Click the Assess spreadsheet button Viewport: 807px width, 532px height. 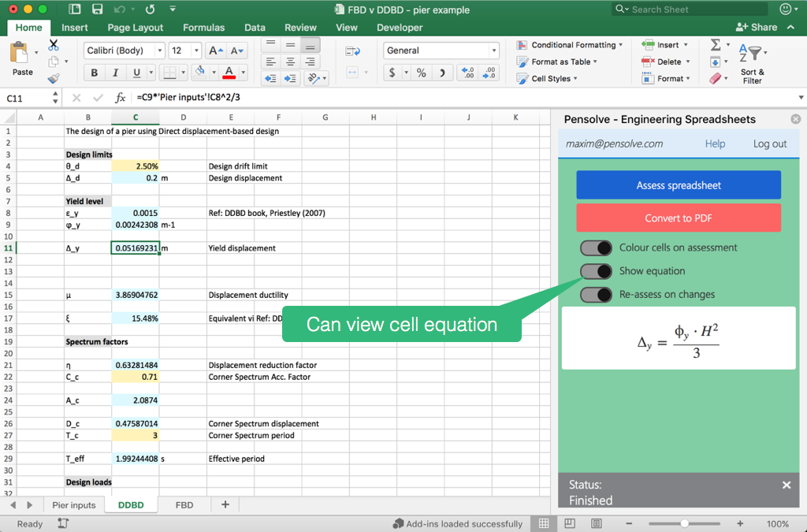pyautogui.click(x=679, y=185)
